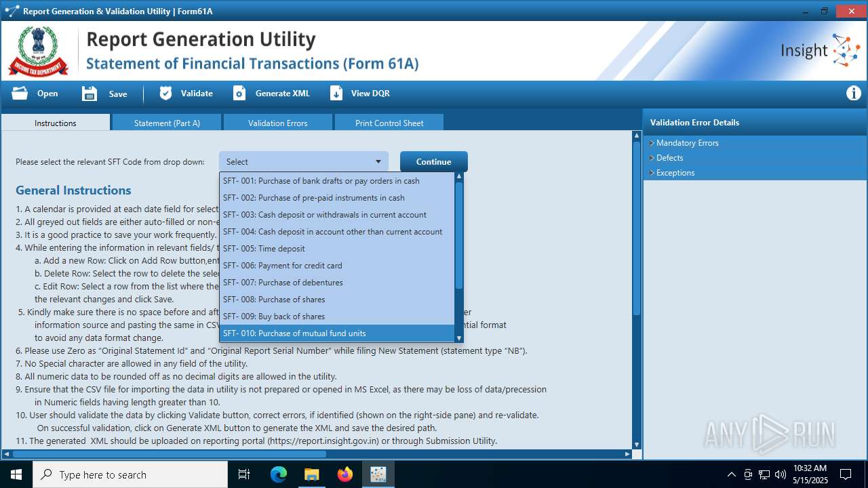
Task: Click the Open folder icon
Action: click(x=20, y=94)
